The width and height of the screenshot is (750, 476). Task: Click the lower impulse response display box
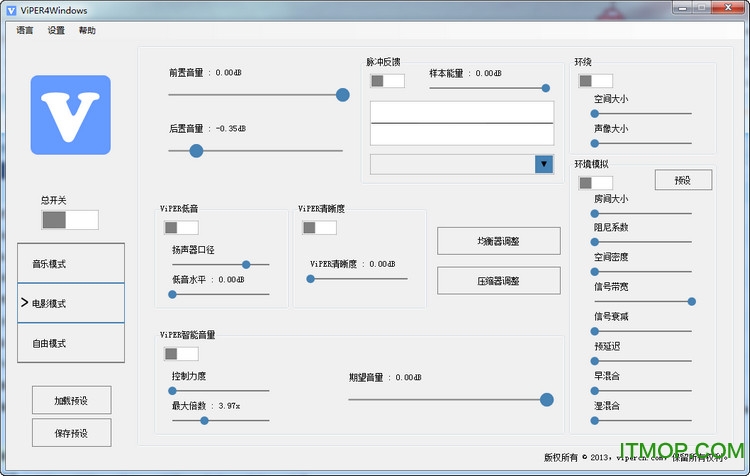coord(462,134)
